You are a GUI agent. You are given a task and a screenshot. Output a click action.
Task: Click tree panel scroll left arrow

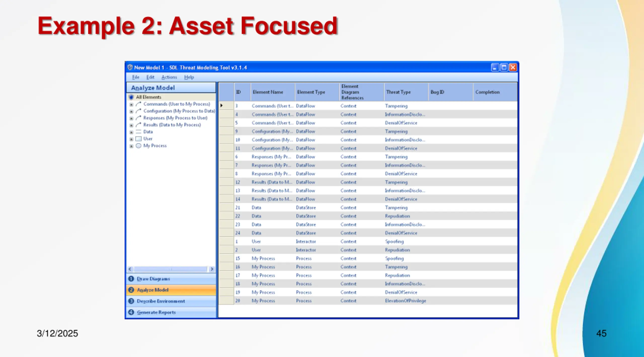pyautogui.click(x=130, y=269)
